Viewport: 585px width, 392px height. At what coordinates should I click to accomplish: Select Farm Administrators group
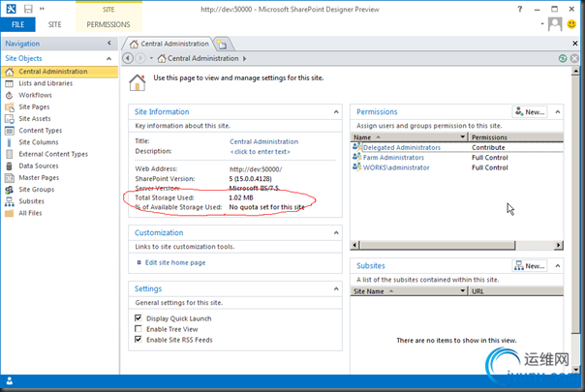(x=393, y=158)
